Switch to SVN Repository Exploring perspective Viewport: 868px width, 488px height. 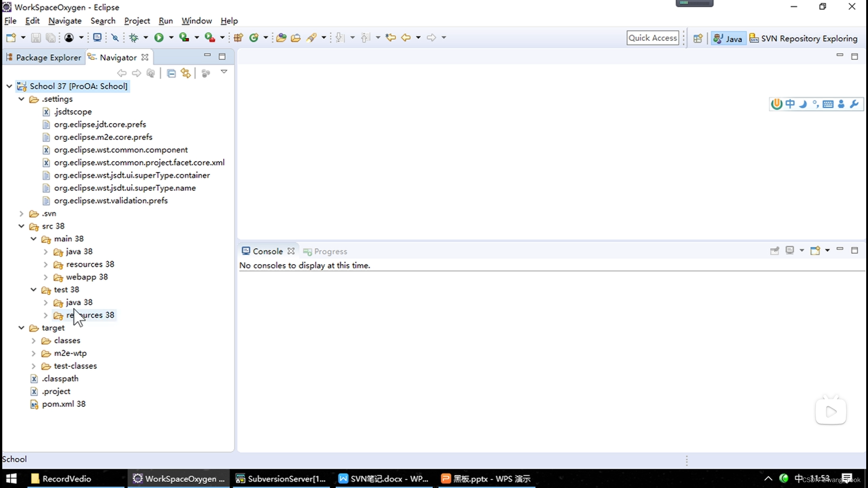(804, 38)
